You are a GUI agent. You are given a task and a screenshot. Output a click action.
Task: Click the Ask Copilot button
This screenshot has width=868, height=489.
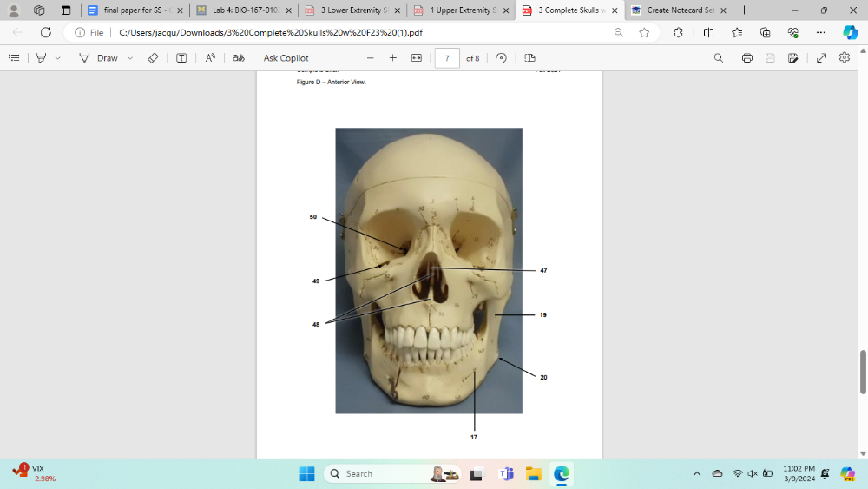click(286, 58)
